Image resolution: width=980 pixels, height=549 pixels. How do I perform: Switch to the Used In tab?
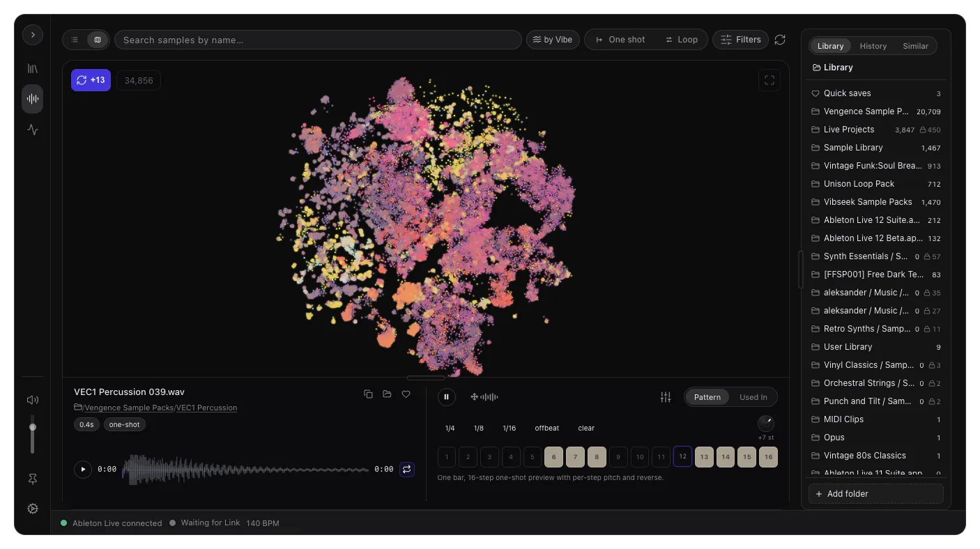tap(753, 397)
